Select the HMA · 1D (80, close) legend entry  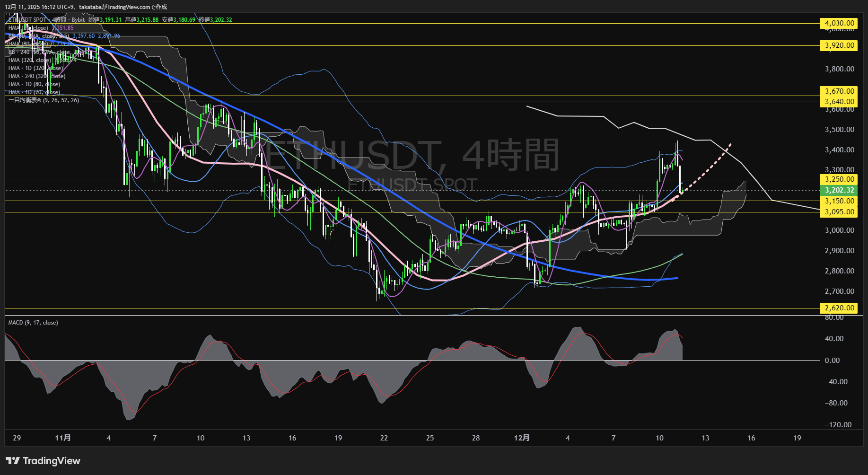(x=34, y=84)
